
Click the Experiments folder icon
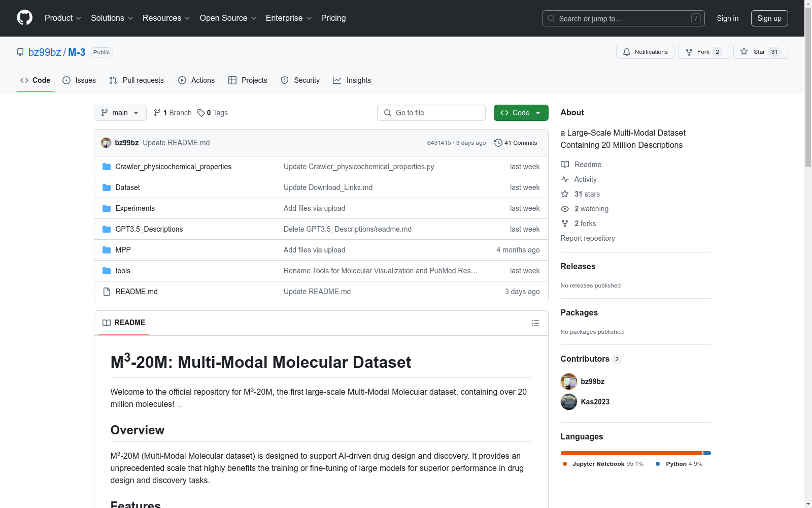click(107, 208)
